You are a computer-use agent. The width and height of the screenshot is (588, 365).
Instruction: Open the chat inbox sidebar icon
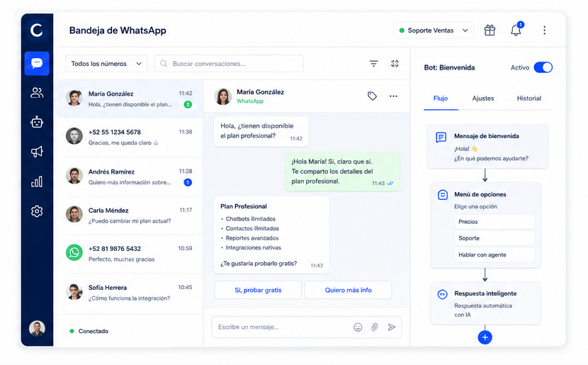click(37, 63)
